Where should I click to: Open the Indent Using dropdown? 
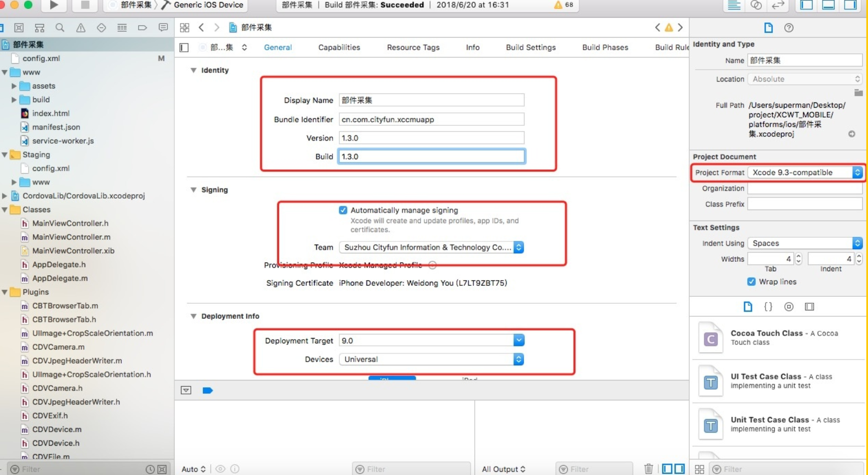click(x=805, y=244)
